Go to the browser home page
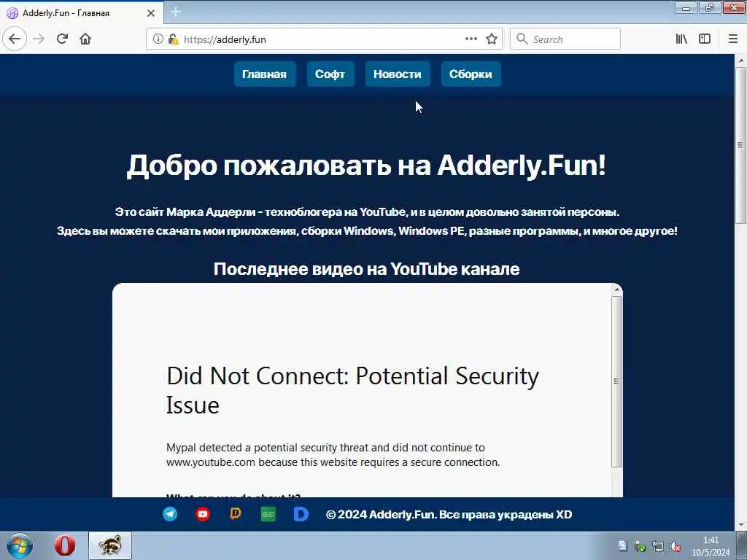 click(x=85, y=39)
